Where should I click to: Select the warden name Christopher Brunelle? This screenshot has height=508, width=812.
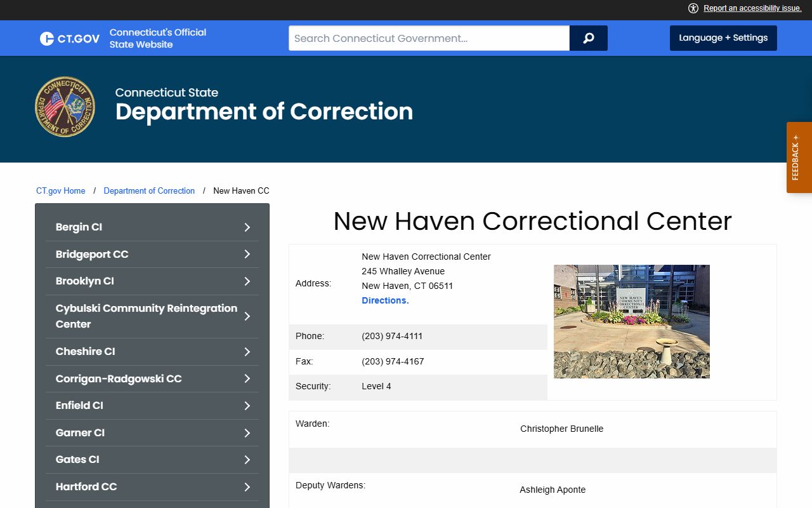coord(561,429)
